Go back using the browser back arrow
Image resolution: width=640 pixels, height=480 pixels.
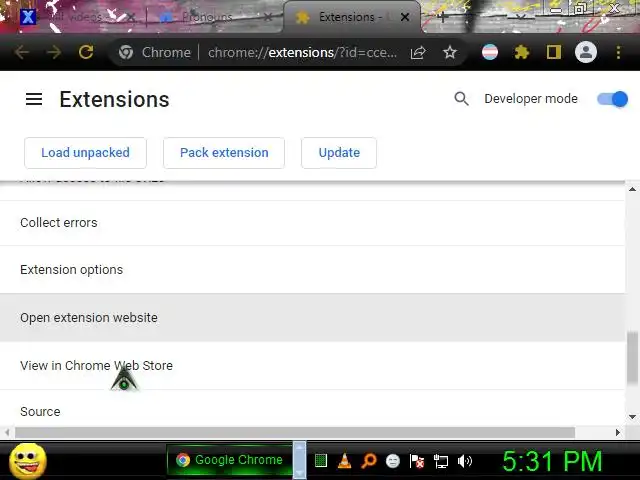coord(21,52)
